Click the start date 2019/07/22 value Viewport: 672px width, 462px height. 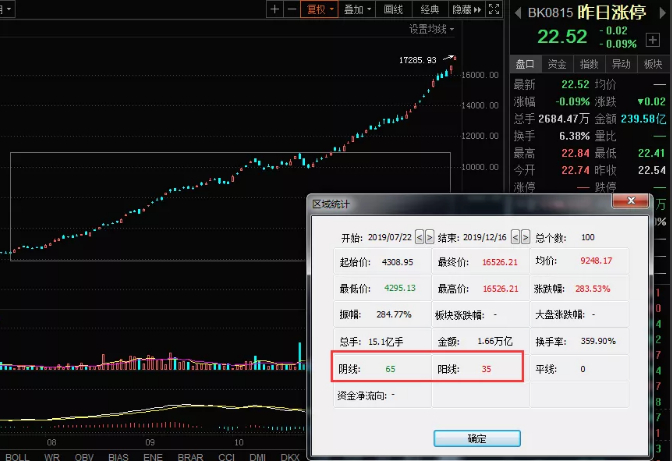pyautogui.click(x=390, y=237)
